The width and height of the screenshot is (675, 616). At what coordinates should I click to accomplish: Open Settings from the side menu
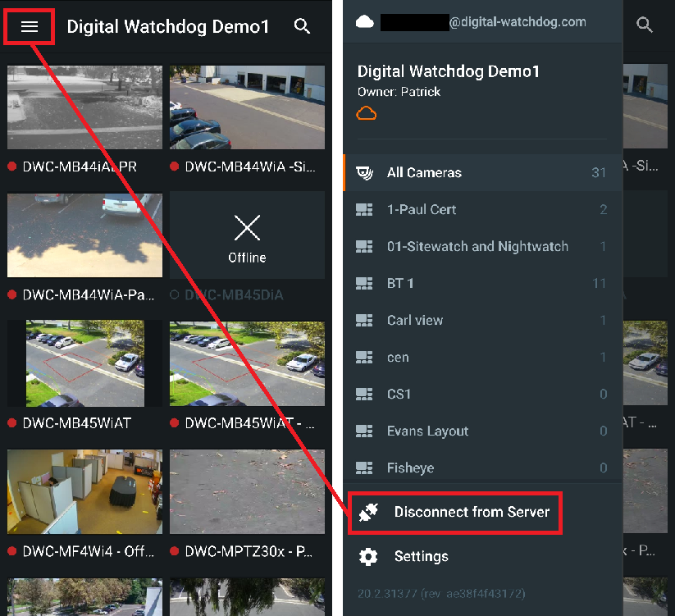[421, 557]
